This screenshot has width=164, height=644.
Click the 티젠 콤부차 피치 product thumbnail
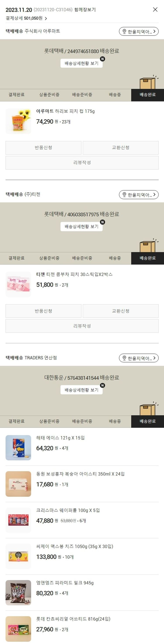18,284
